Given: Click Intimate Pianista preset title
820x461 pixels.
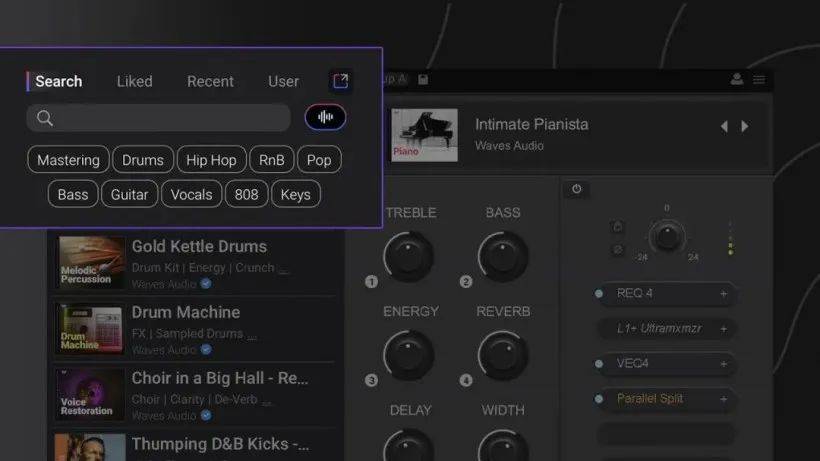Looking at the screenshot, I should 531,124.
